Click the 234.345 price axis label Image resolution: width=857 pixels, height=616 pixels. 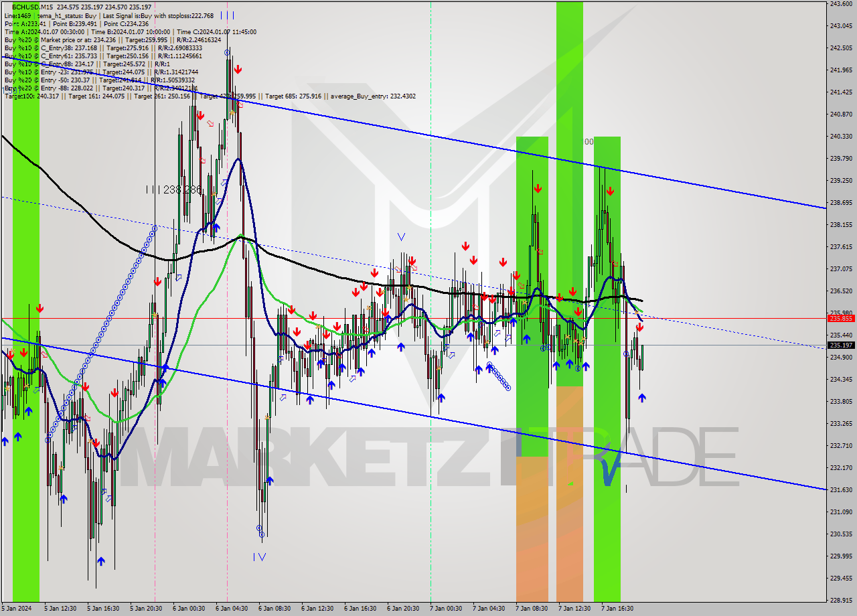(x=841, y=380)
